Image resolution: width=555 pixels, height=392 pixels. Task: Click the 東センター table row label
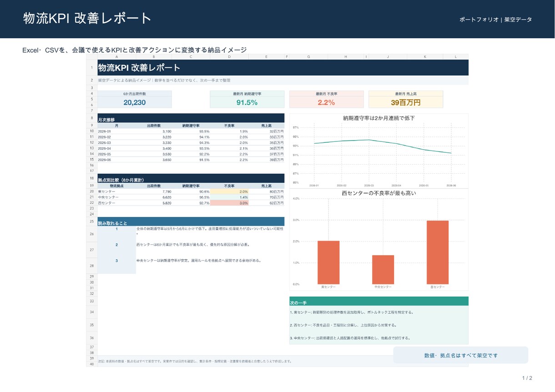tap(116, 191)
